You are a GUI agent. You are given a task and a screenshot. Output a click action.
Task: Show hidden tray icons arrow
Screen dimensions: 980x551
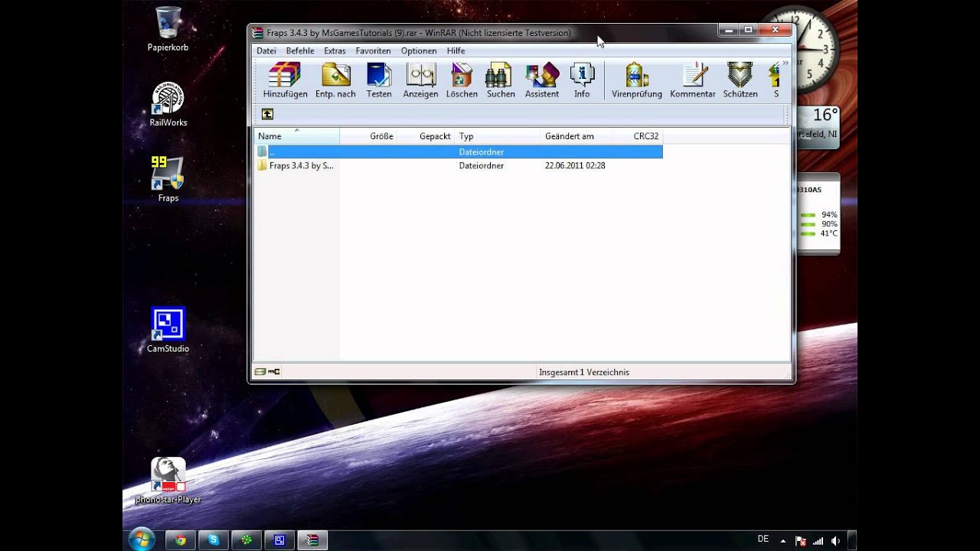[x=785, y=541]
